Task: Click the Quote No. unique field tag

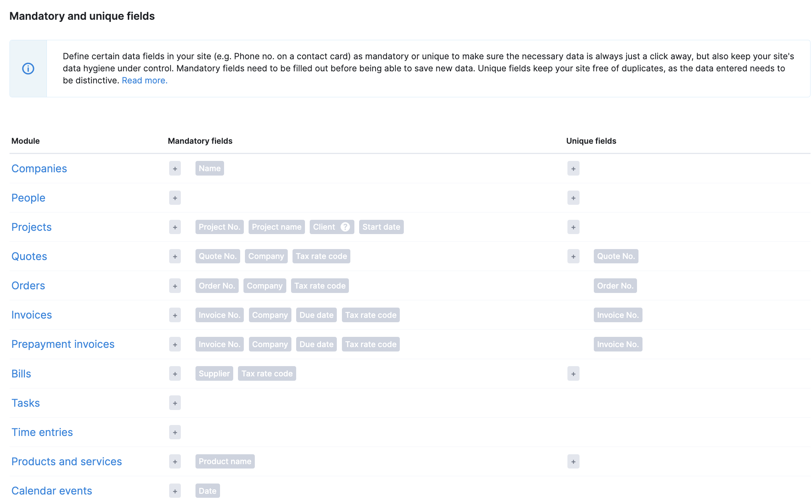Action: pos(616,256)
